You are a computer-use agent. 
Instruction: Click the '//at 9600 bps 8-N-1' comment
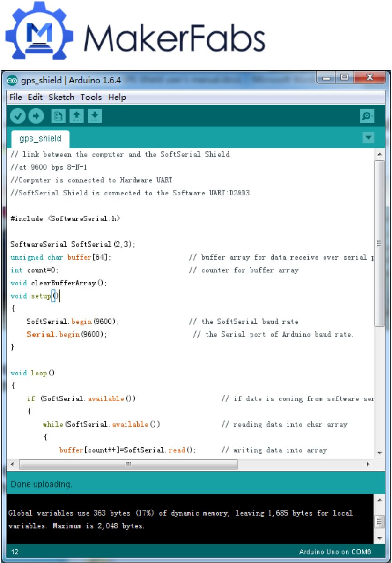49,167
